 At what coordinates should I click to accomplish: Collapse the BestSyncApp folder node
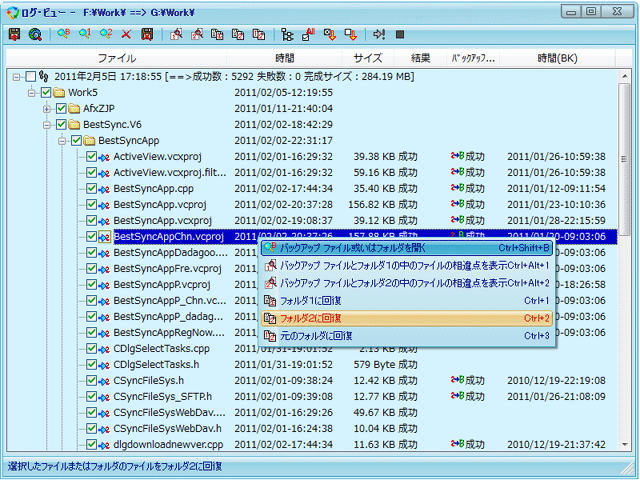click(62, 141)
